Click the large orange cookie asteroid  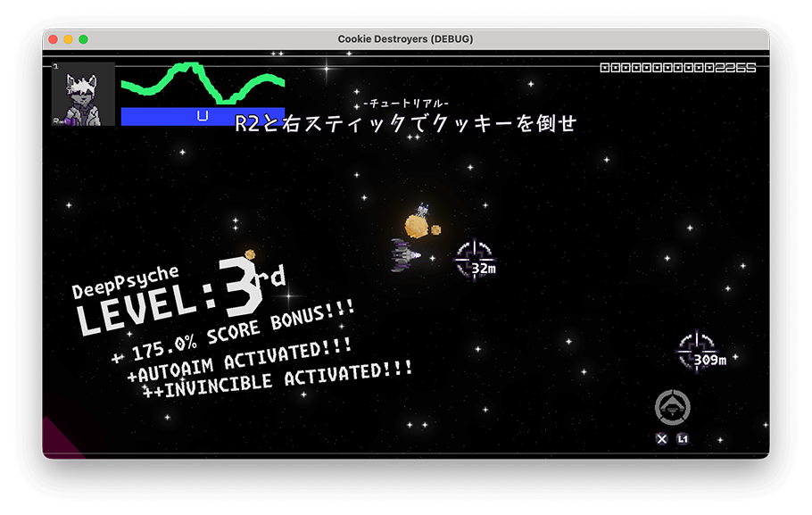[416, 227]
